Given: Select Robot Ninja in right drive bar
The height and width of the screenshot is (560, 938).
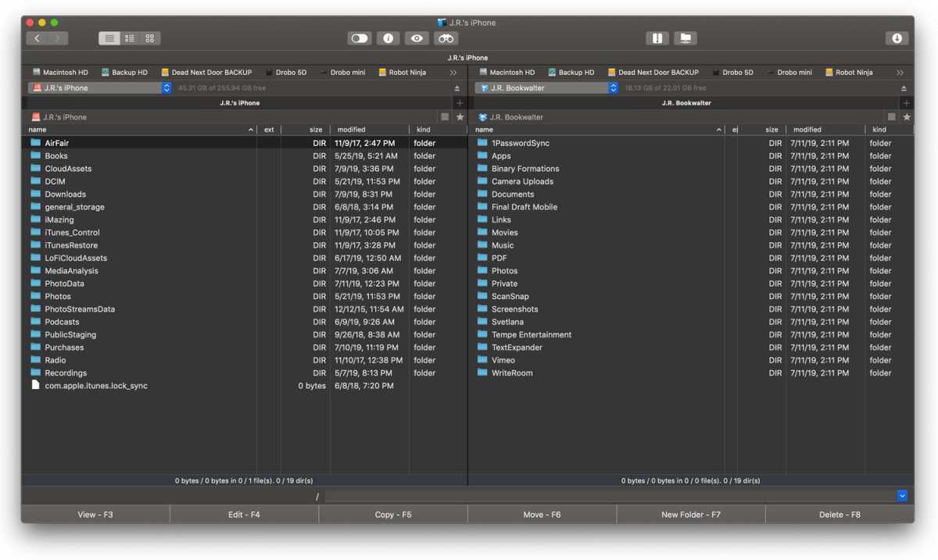Looking at the screenshot, I should pos(849,73).
